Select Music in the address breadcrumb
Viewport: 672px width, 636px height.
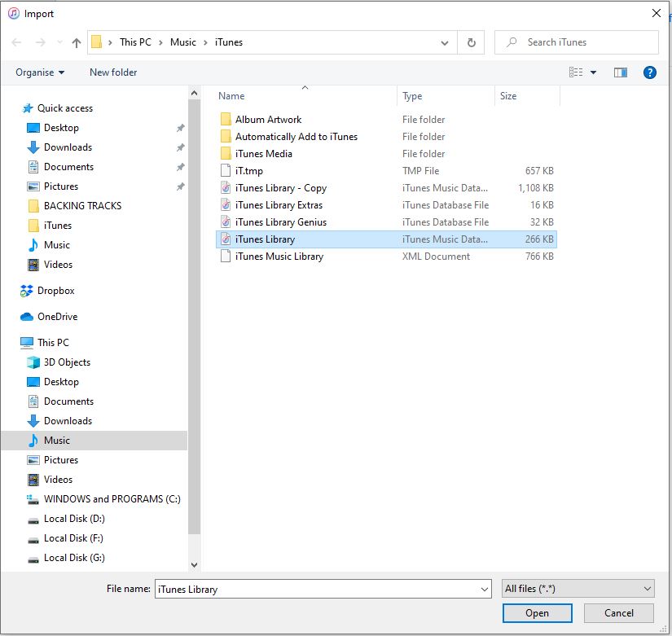coord(183,42)
